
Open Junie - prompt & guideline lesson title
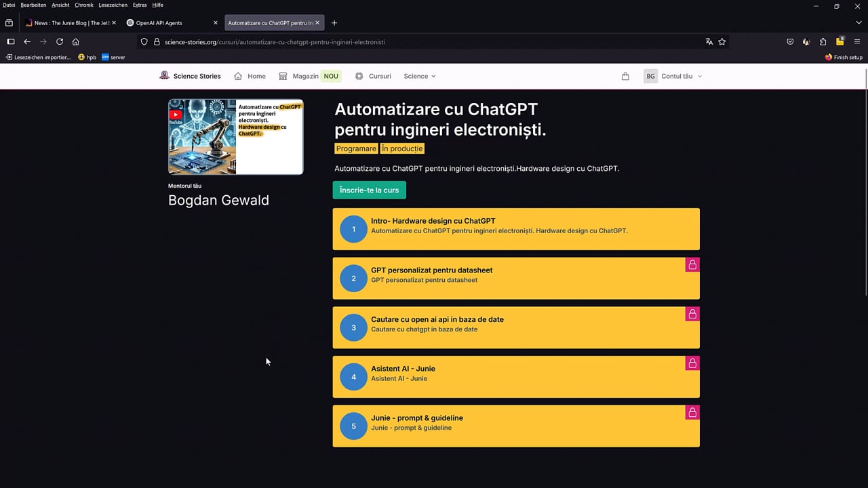point(417,418)
